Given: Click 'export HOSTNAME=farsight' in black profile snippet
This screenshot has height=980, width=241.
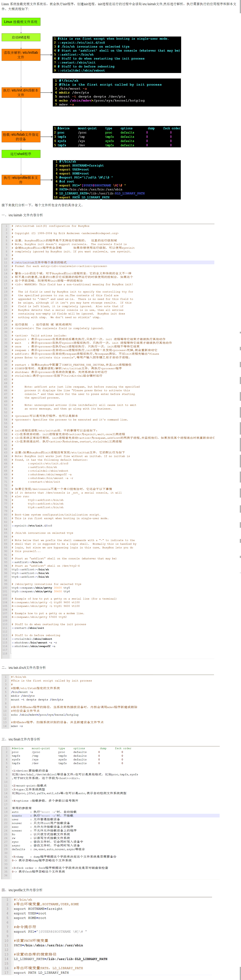Looking at the screenshot, I should tap(81, 165).
